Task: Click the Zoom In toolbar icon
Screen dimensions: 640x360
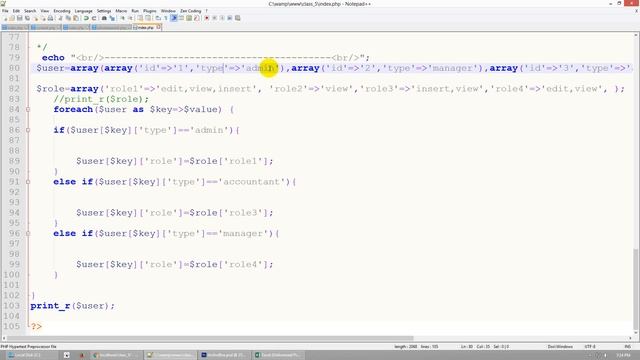Action: tap(123, 18)
